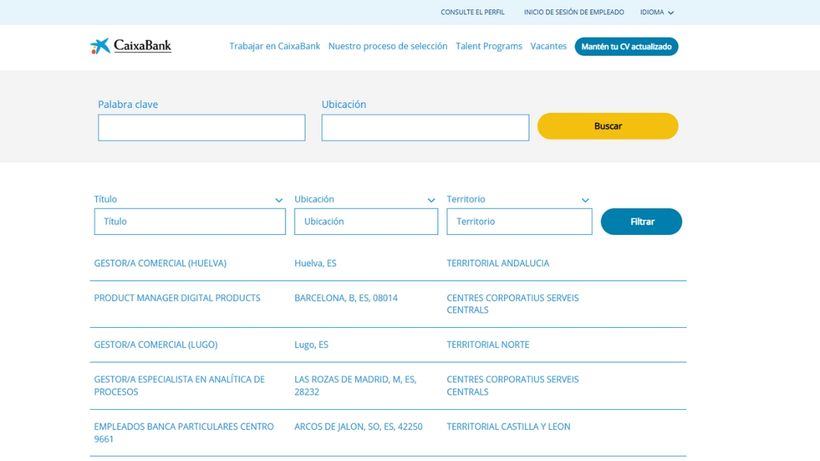The image size is (820, 461).
Task: Go to Nuestro proceso de selección
Action: coord(388,46)
